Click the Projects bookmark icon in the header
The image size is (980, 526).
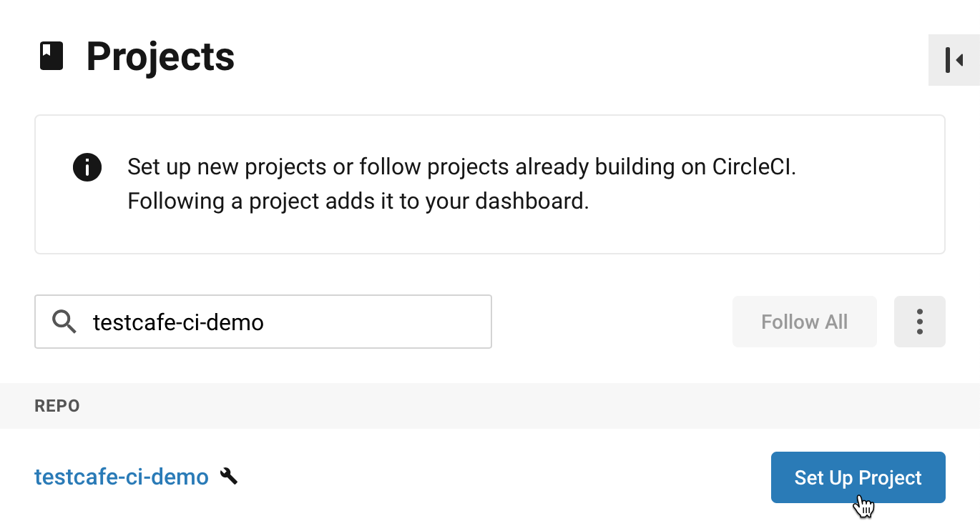coord(50,56)
